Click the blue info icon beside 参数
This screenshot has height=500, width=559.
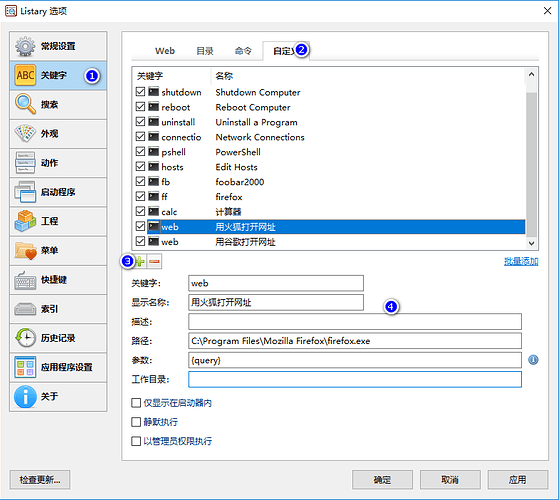pyautogui.click(x=533, y=360)
